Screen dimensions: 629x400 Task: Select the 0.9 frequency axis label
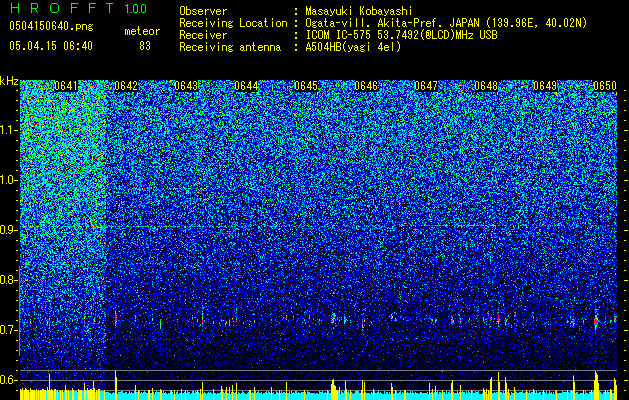pos(9,230)
